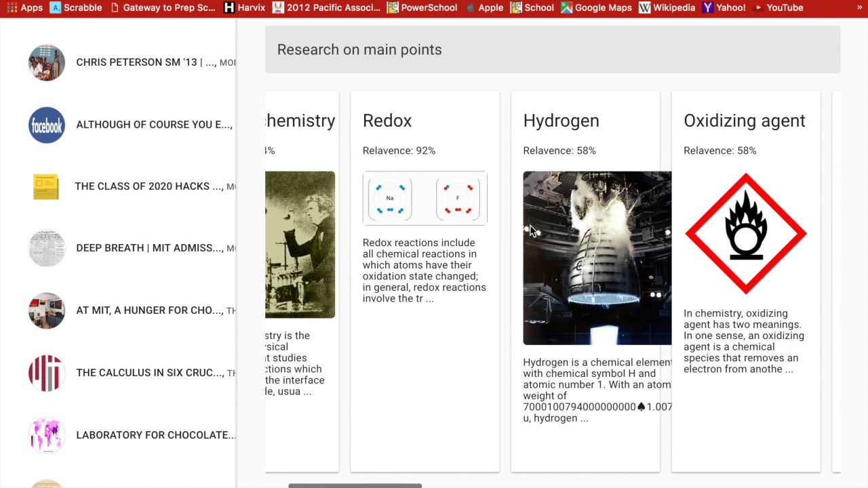Click the Oxidizing agent description text
This screenshot has height=488, width=868.
pyautogui.click(x=744, y=341)
